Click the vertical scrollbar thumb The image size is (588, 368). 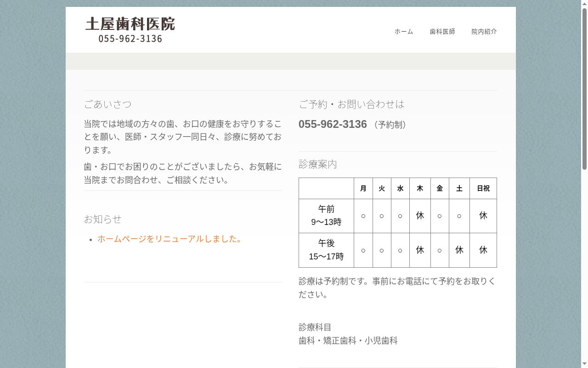click(x=584, y=88)
